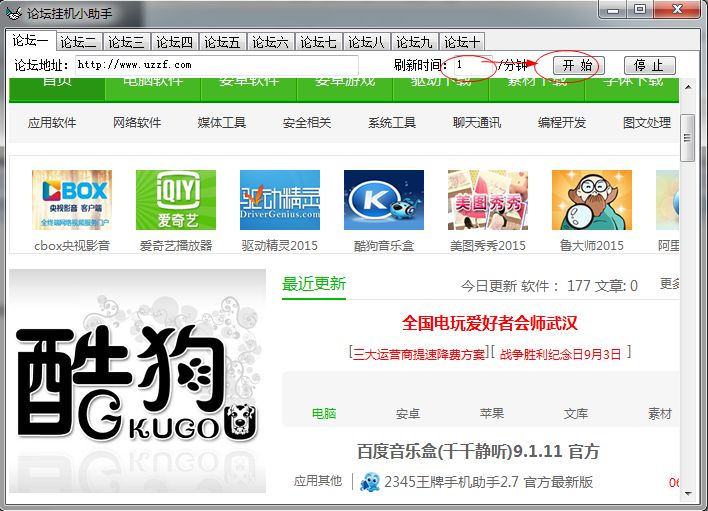Click the app logo icon in title bar
This screenshot has width=708, height=511.
pyautogui.click(x=14, y=13)
